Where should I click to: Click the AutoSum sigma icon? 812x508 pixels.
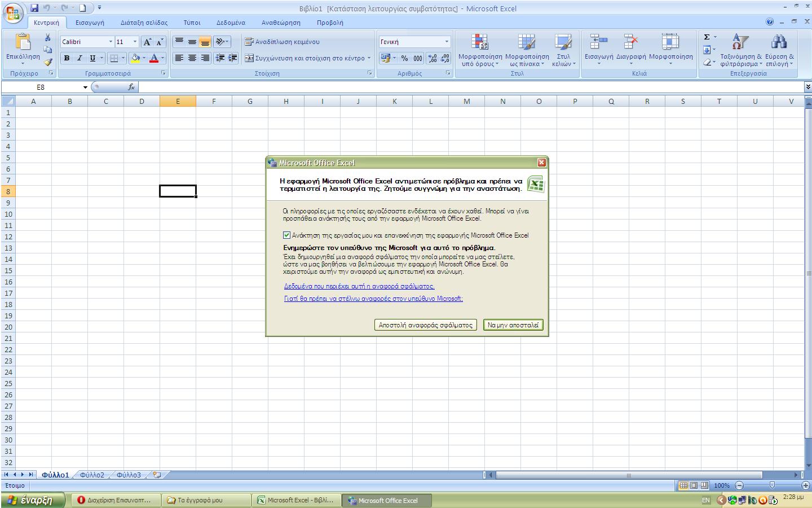(x=707, y=37)
